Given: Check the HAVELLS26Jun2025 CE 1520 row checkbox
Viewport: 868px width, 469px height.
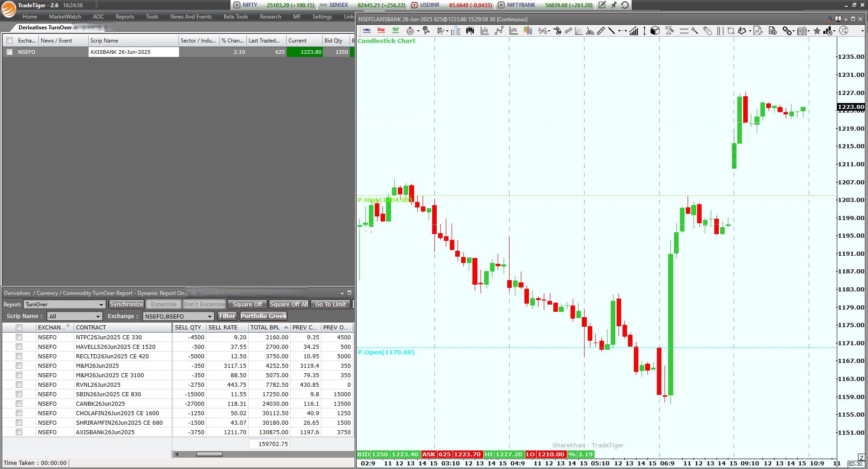Looking at the screenshot, I should click(19, 347).
